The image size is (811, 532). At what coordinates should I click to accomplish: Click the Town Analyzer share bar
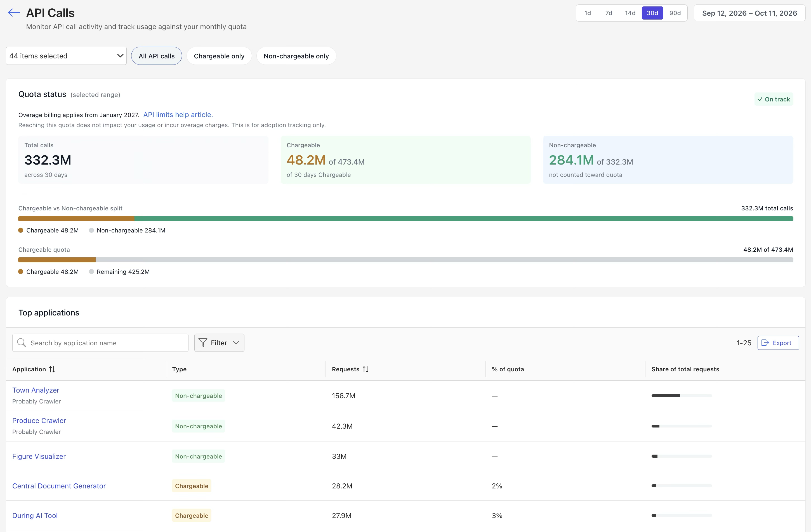[x=682, y=396]
